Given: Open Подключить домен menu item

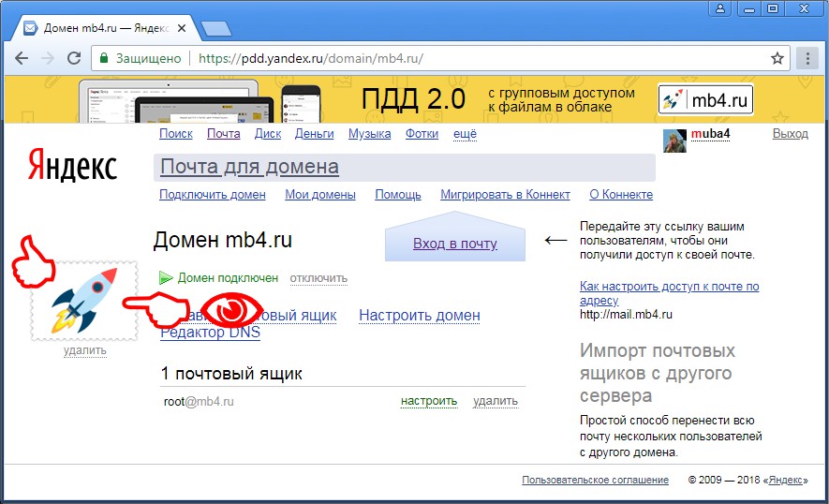Looking at the screenshot, I should click(213, 195).
